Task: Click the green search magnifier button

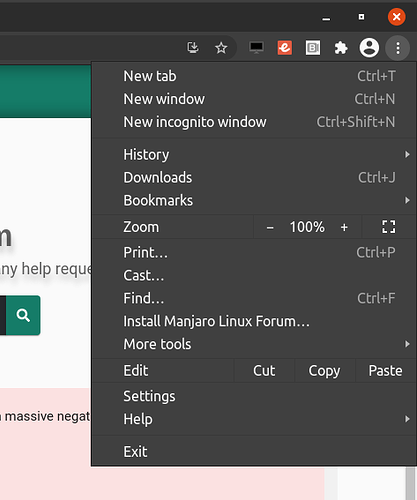Action: tap(23, 315)
